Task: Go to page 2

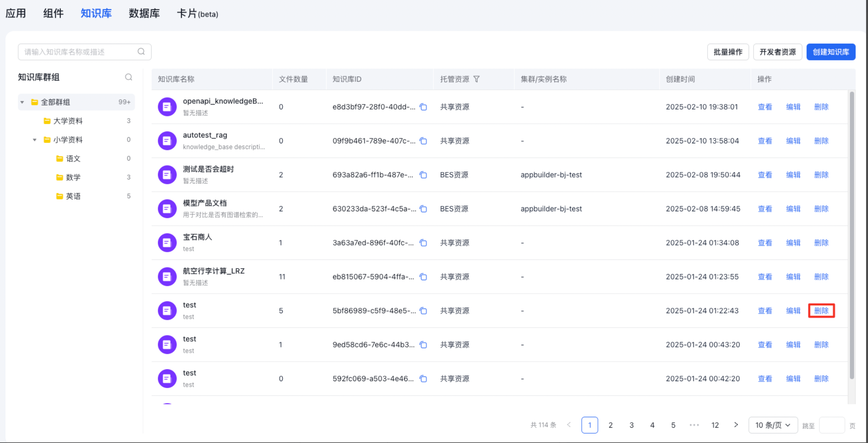Action: (x=611, y=425)
